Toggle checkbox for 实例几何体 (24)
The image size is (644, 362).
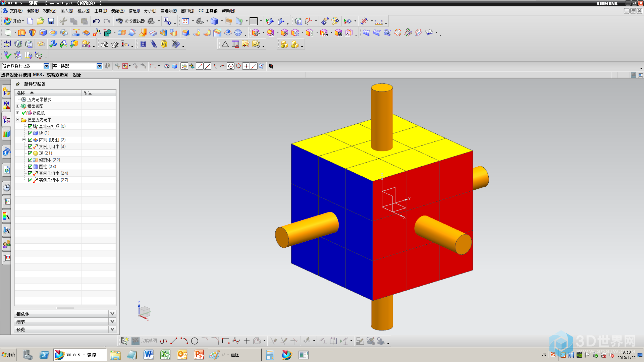pos(30,173)
